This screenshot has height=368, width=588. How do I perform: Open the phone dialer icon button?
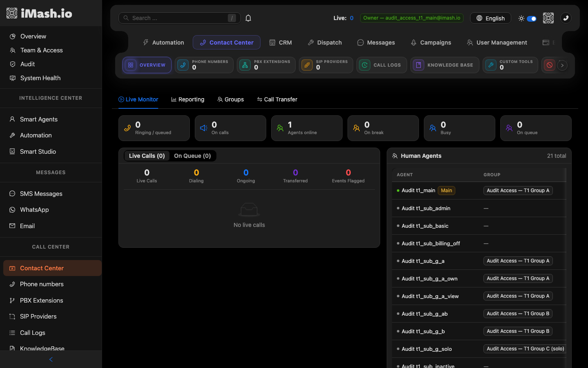point(566,18)
